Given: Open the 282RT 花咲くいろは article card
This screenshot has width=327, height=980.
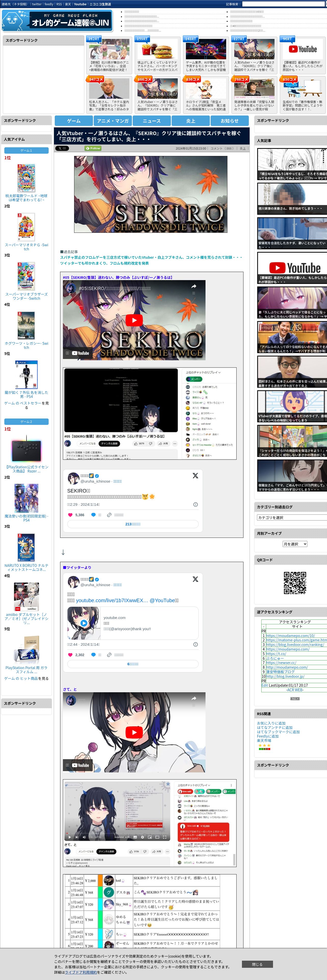Looking at the screenshot, I should click(x=109, y=55).
